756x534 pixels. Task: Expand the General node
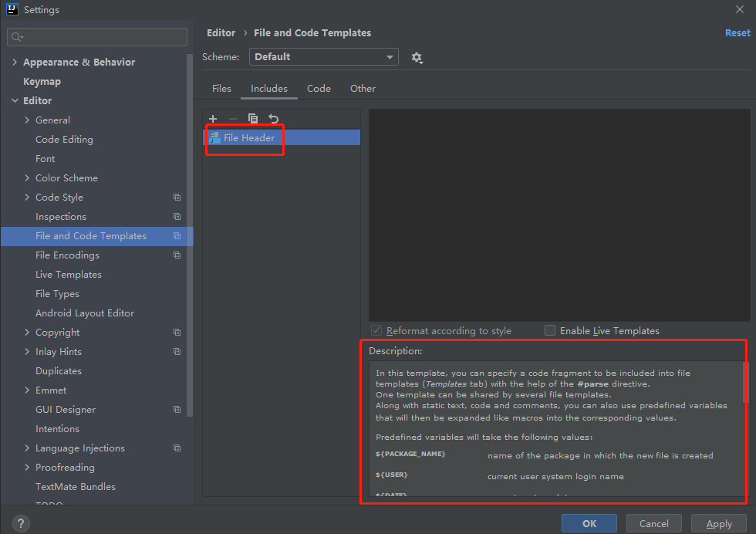coord(27,120)
